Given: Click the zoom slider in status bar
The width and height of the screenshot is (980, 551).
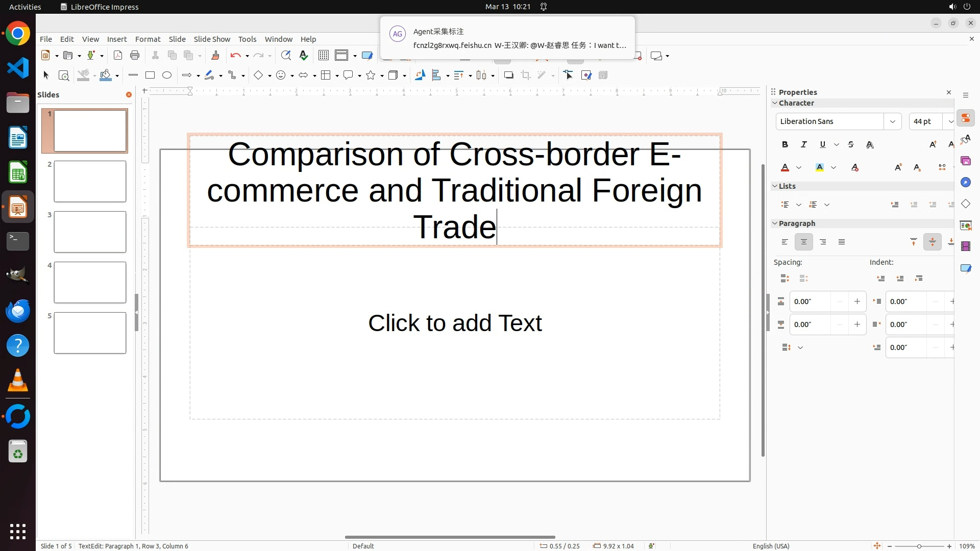Looking at the screenshot, I should click(919, 546).
